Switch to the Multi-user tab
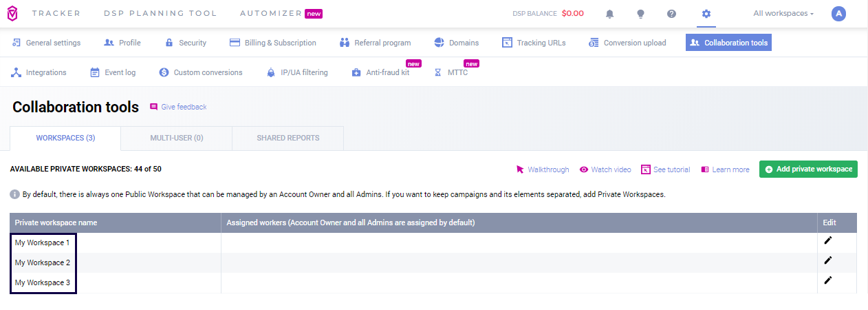The height and width of the screenshot is (310, 868). 177,138
